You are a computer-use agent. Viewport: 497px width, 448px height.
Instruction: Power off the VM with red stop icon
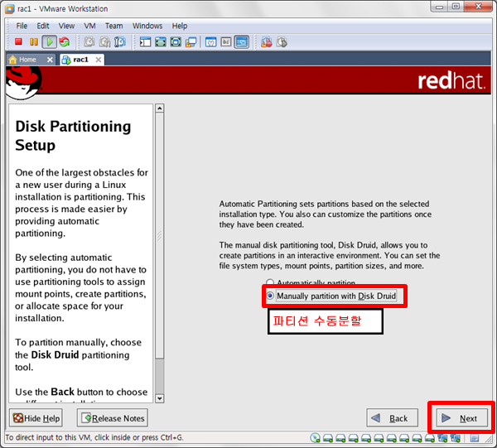tap(18, 42)
